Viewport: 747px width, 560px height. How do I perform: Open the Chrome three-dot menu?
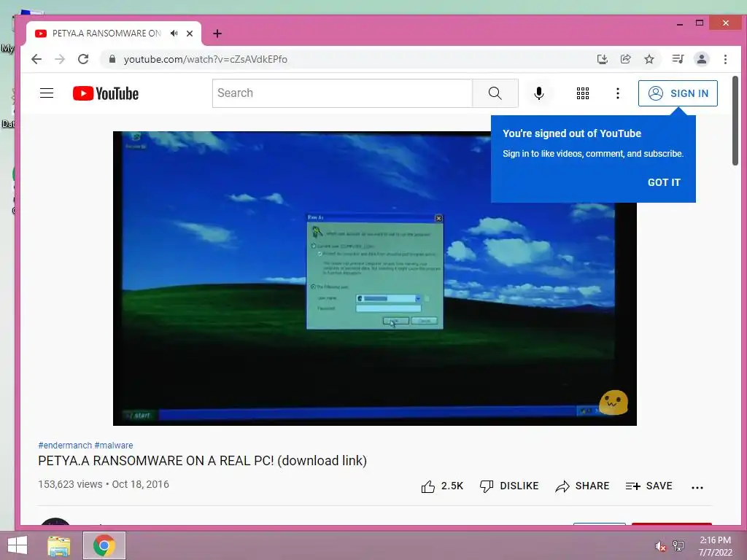tap(725, 59)
